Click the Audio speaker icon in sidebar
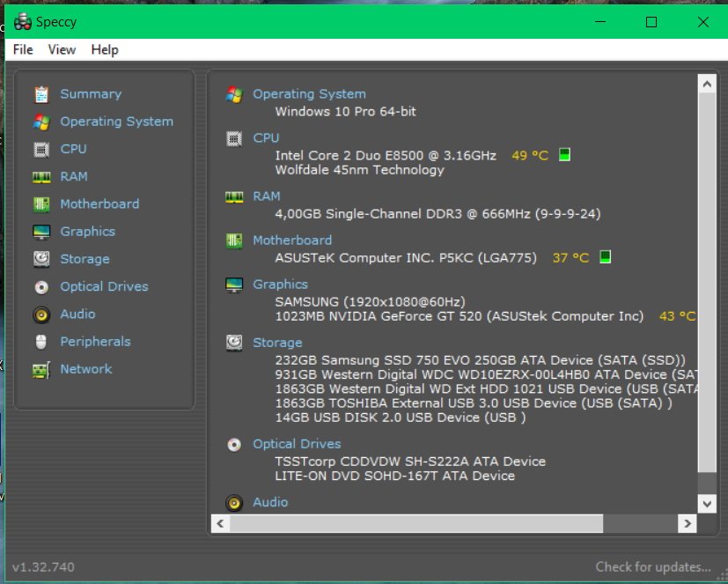728x584 pixels. pos(41,314)
